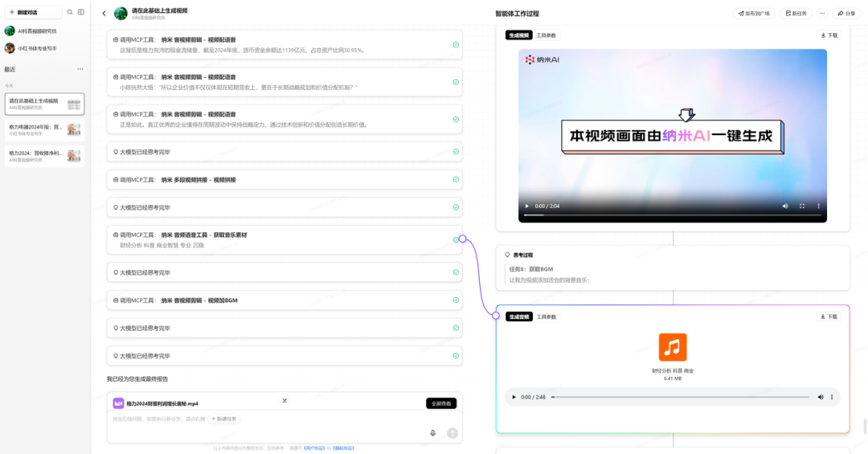Image resolution: width=868 pixels, height=454 pixels.
Task: Click the purple connector node on 获取音乐素材 step
Action: click(462, 239)
